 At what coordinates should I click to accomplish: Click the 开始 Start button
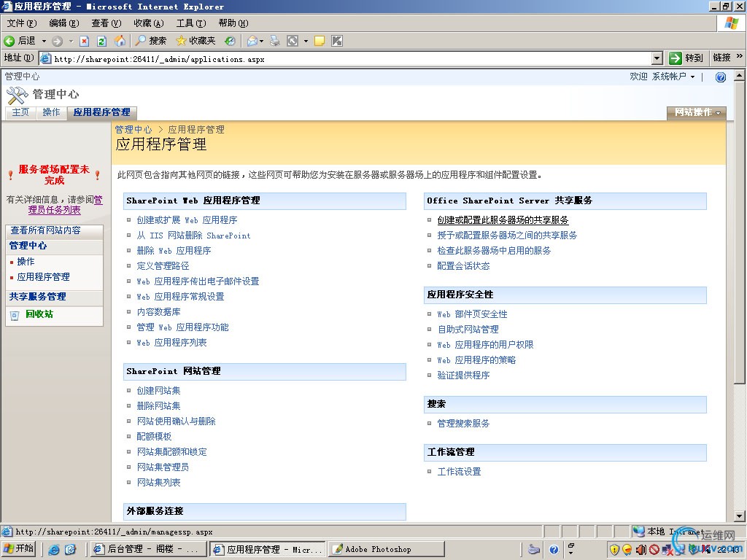pyautogui.click(x=19, y=549)
